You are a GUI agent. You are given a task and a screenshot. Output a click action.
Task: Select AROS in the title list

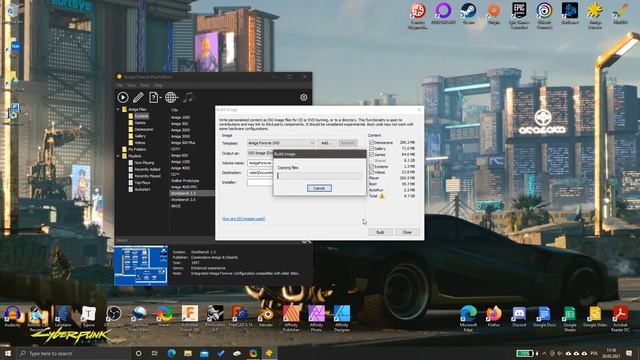(x=176, y=206)
